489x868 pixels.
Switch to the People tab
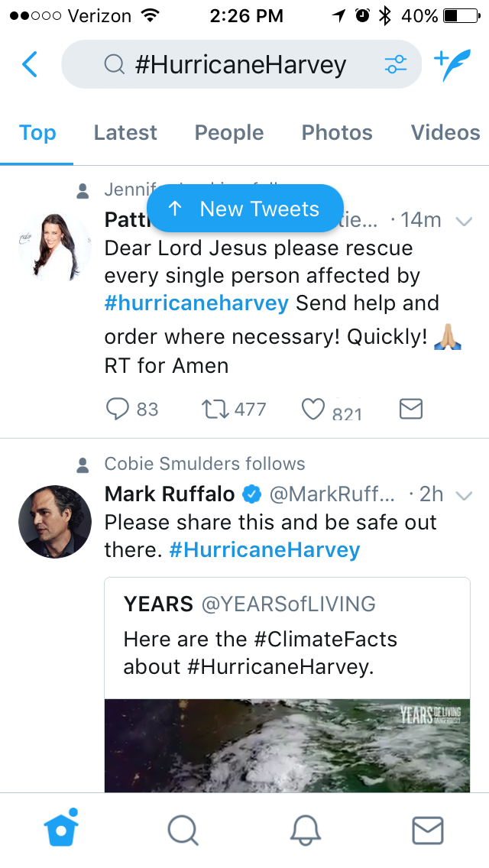(228, 133)
